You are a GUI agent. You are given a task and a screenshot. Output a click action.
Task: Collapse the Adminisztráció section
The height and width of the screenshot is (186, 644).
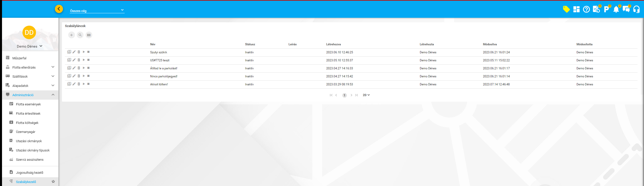53,95
